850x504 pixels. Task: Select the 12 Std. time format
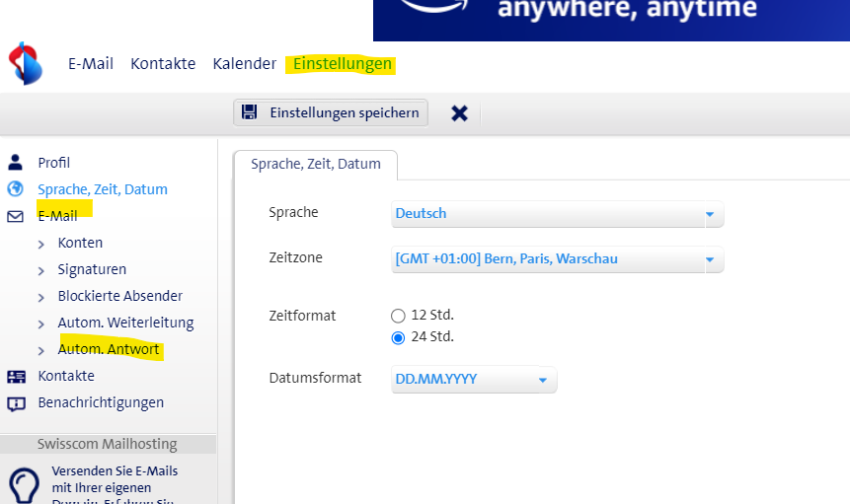pos(398,316)
